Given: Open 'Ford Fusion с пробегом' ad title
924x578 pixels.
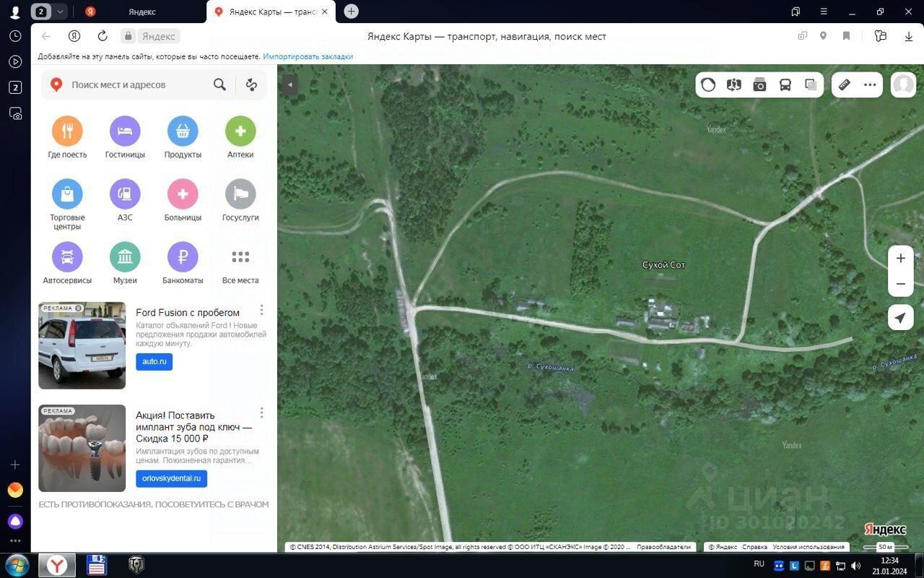Looking at the screenshot, I should (x=188, y=312).
